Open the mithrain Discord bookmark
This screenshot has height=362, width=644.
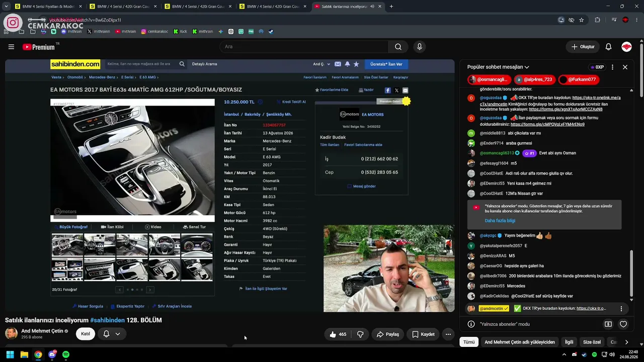click(71, 31)
